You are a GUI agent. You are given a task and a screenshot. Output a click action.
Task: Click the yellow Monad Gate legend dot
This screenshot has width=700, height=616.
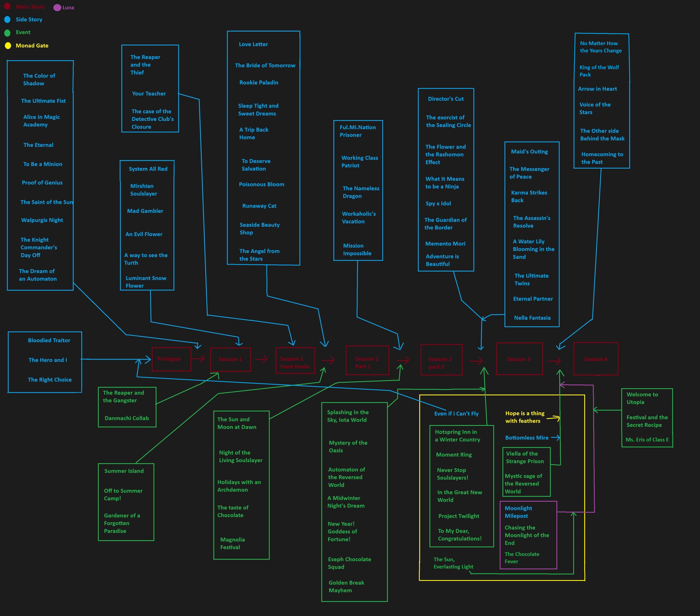click(7, 45)
